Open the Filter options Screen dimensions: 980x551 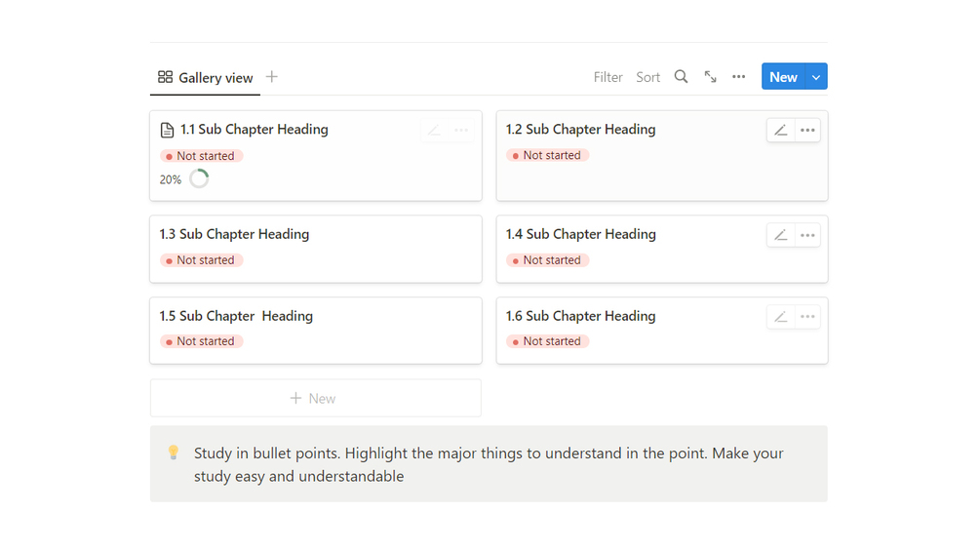[x=608, y=77]
